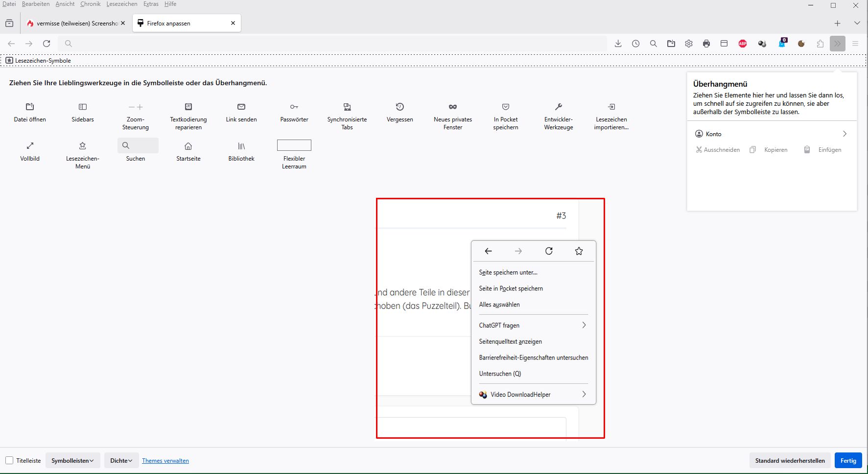This screenshot has width=868, height=474.
Task: Click the Flexibler Leerraum placeholder box
Action: [294, 145]
